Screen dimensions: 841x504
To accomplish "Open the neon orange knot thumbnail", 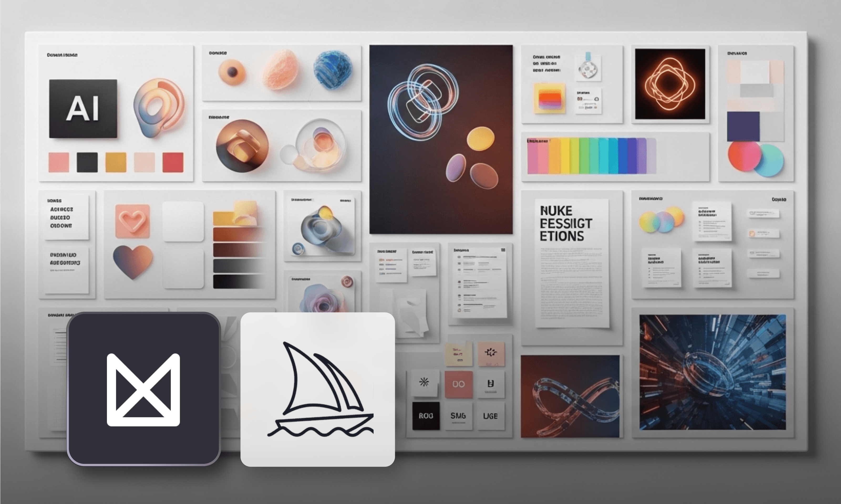I will (670, 84).
